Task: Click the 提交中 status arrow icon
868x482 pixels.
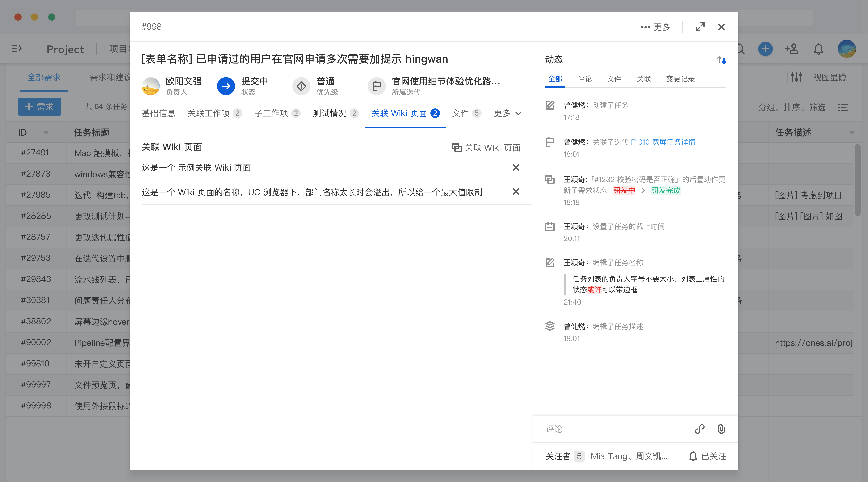Action: pyautogui.click(x=226, y=86)
